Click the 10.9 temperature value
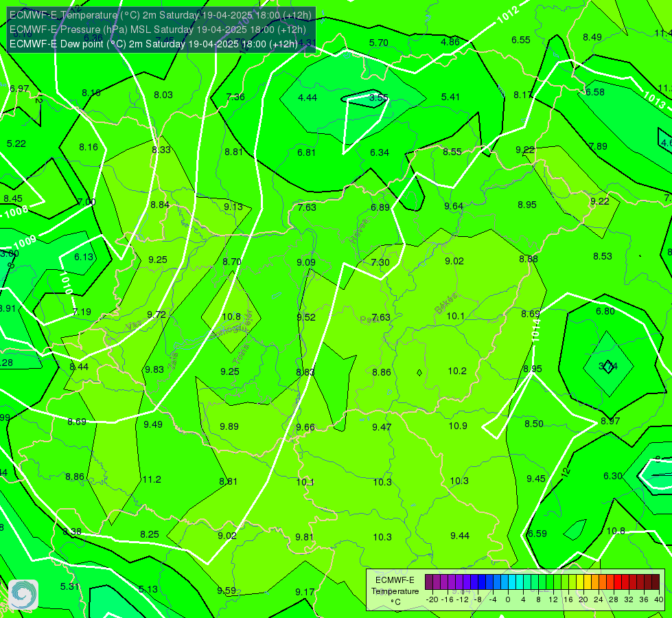 click(458, 426)
